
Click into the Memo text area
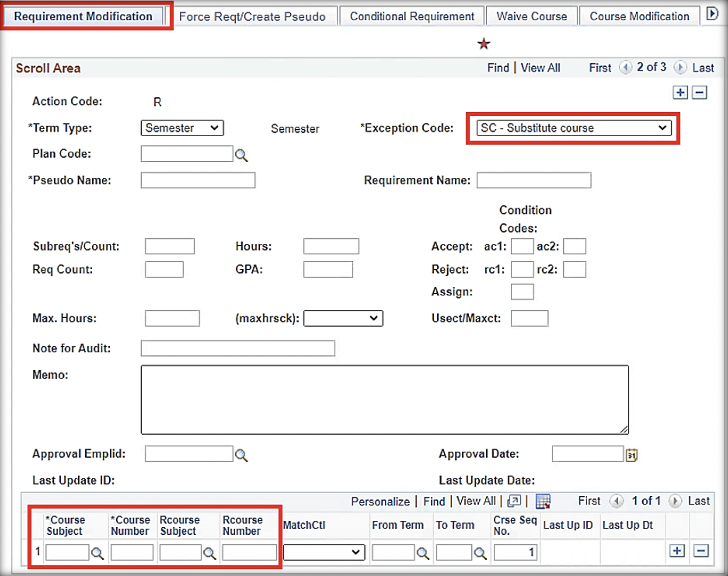point(384,399)
